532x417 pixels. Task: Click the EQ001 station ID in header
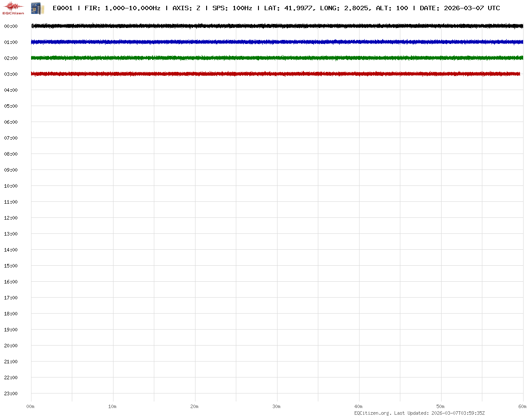[x=63, y=8]
